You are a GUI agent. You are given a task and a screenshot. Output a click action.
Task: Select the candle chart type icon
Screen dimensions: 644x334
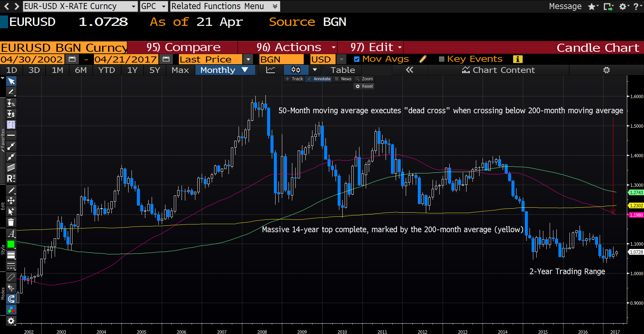coord(296,70)
